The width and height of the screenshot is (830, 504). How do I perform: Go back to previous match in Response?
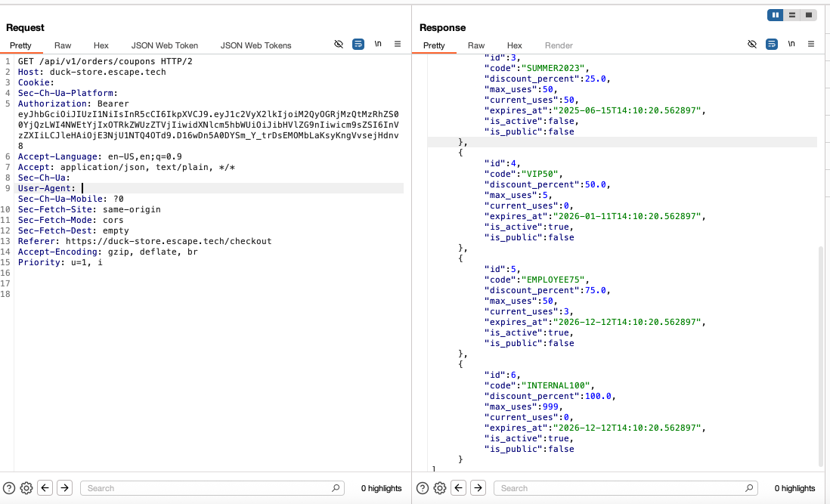point(458,488)
